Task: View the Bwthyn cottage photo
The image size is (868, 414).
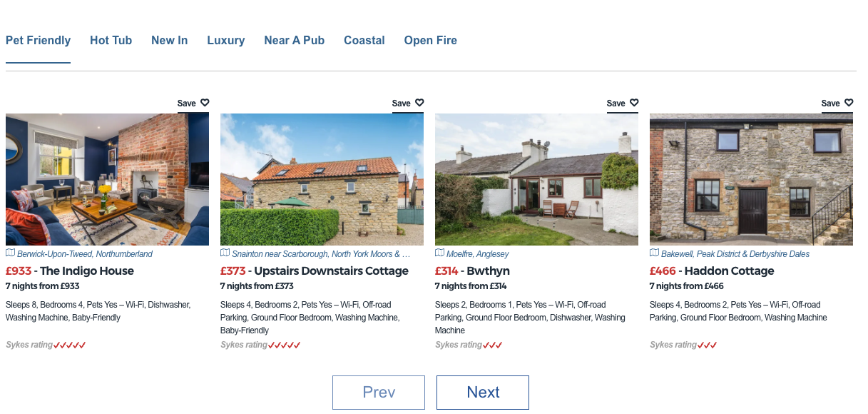Action: [536, 179]
